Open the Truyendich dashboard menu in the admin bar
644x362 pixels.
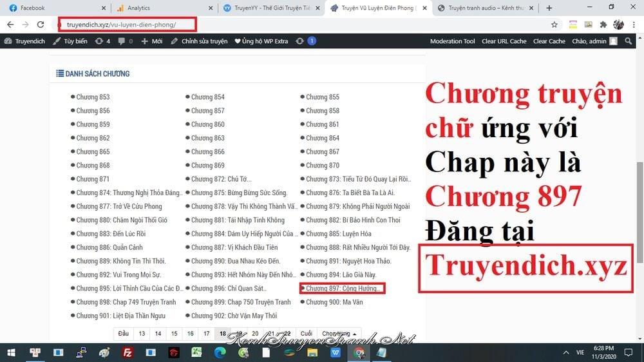click(24, 41)
